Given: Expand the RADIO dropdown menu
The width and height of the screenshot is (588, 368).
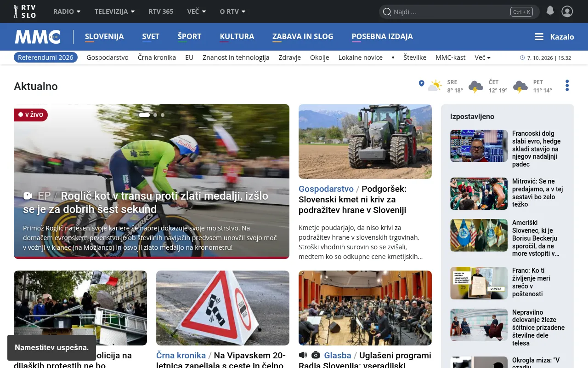Looking at the screenshot, I should [67, 11].
